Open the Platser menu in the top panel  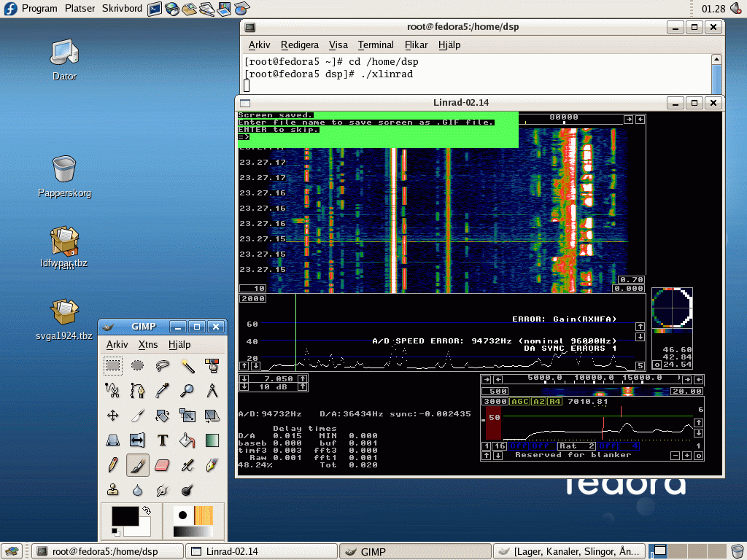pos(80,9)
